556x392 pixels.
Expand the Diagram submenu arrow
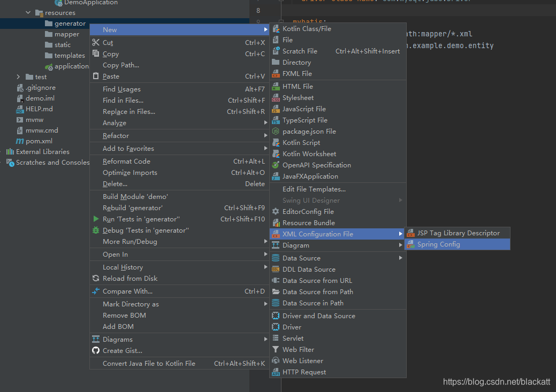[400, 245]
